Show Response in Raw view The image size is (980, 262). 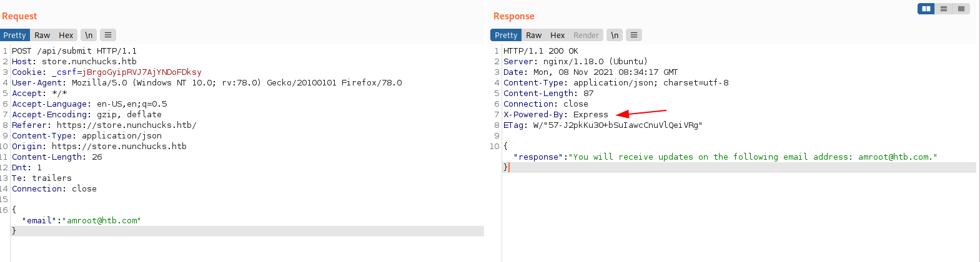(534, 35)
